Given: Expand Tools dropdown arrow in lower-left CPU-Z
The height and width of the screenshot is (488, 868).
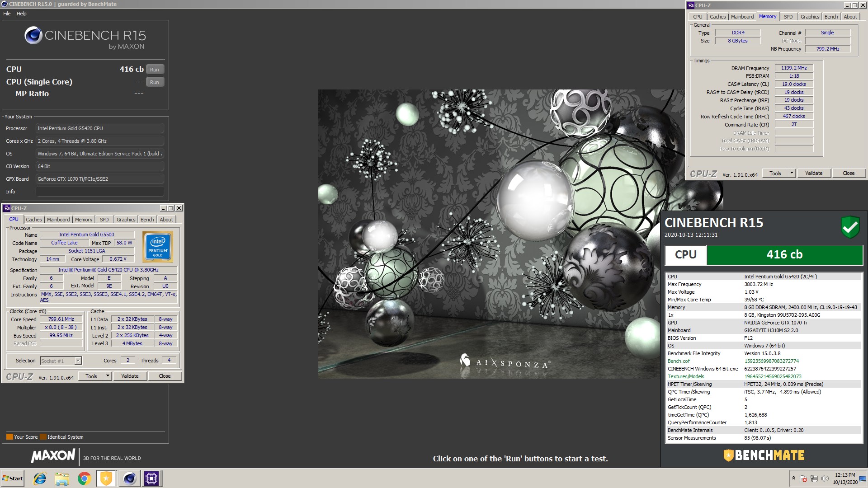Looking at the screenshot, I should click(x=108, y=376).
